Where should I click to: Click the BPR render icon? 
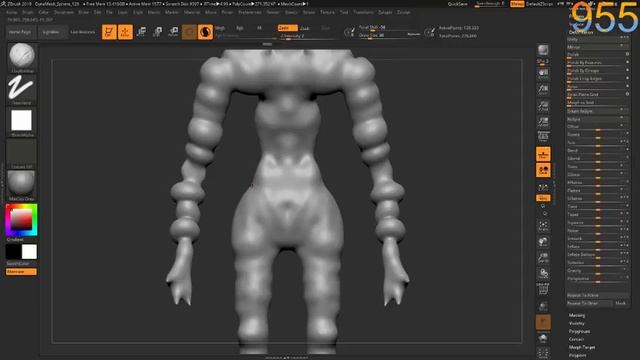[543, 51]
